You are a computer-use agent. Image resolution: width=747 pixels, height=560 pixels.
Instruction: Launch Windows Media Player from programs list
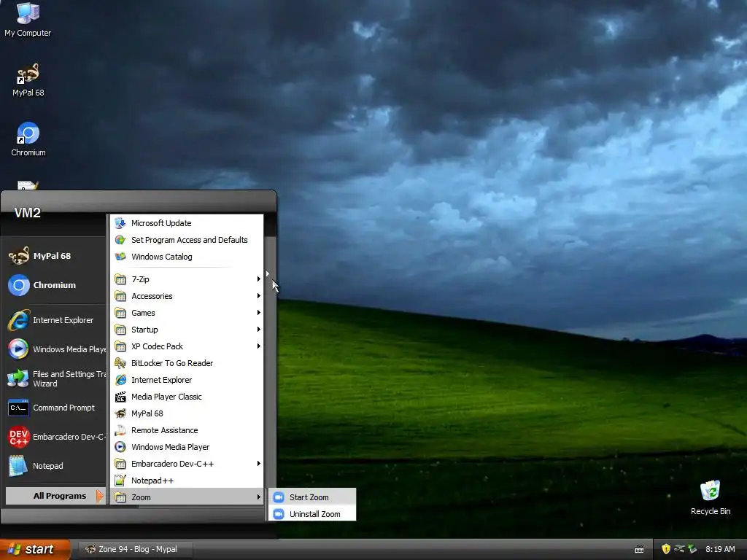(187, 447)
